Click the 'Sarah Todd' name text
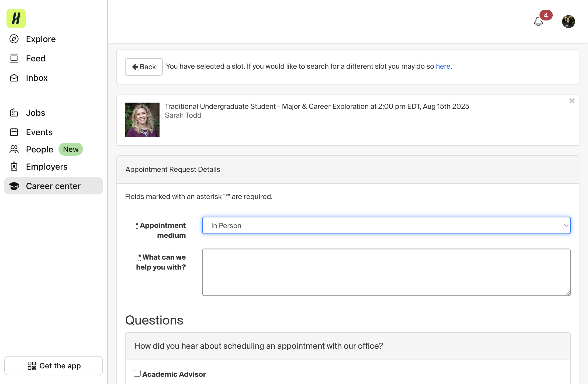Image resolution: width=588 pixels, height=384 pixels. point(183,115)
